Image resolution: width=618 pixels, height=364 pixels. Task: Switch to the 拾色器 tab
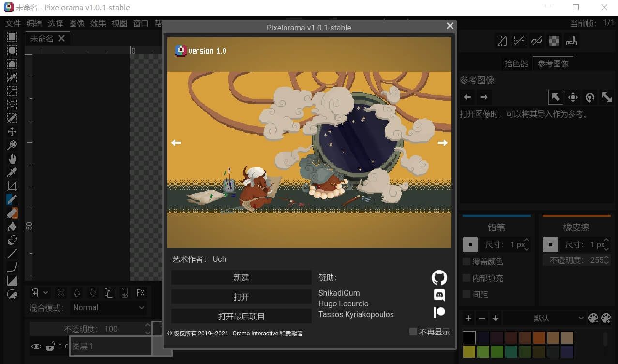pyautogui.click(x=516, y=63)
